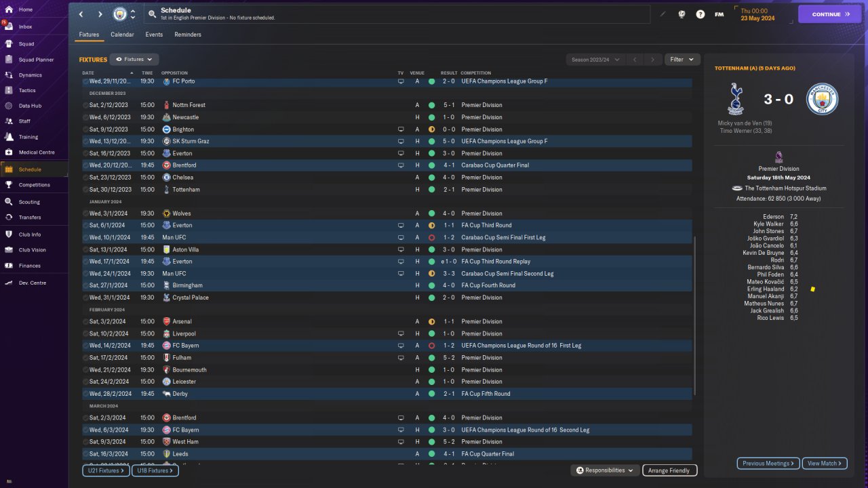Click the 23 May 2024 date display

coord(757,18)
